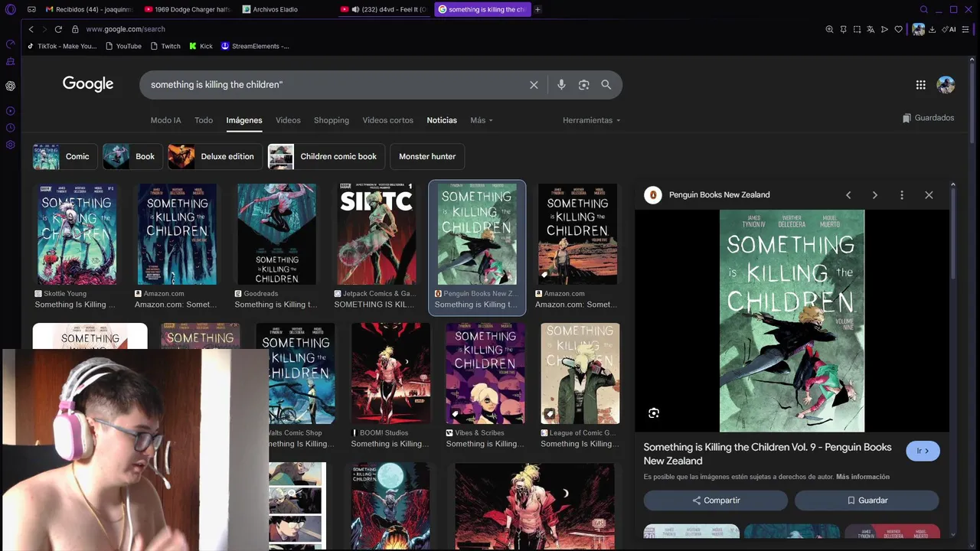Take a snapshot with the capture icon
The image size is (980, 551).
(857, 29)
